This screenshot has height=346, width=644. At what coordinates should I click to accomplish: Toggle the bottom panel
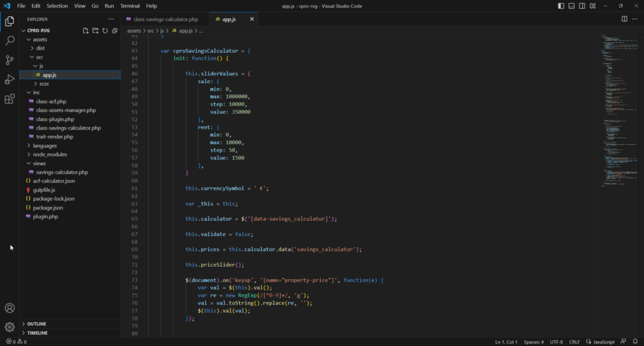571,6
